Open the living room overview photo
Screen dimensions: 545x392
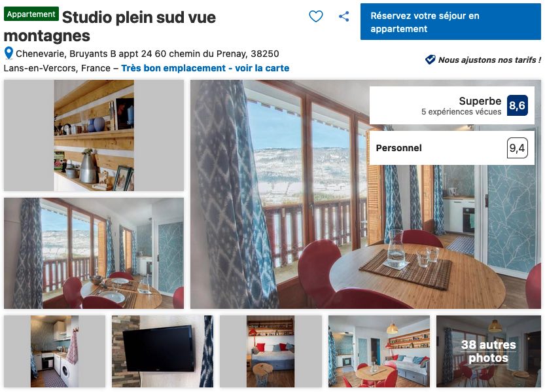click(379, 351)
